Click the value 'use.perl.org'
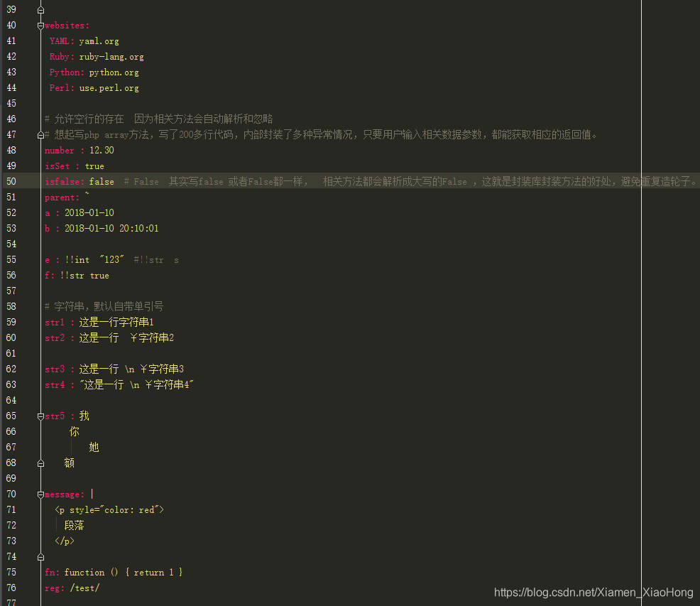 coord(109,88)
